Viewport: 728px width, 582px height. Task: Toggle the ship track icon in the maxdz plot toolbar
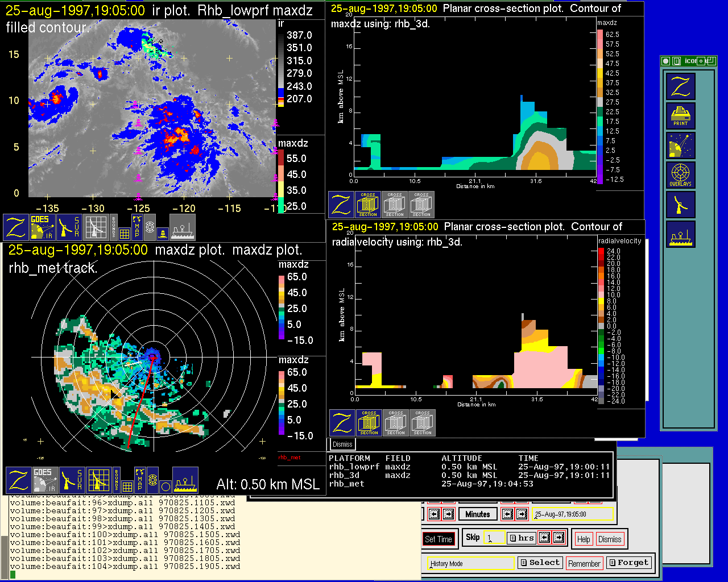tap(185, 480)
